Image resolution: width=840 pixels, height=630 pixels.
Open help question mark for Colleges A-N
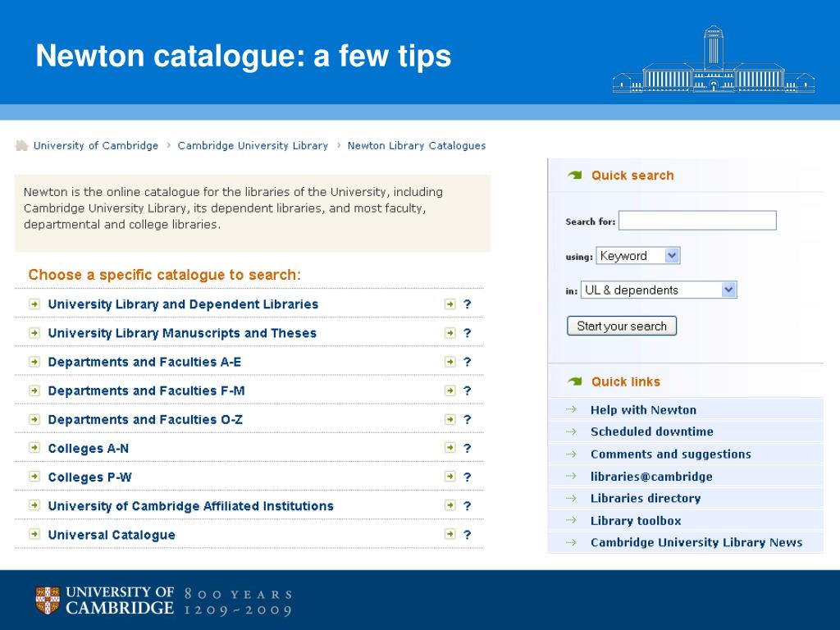pyautogui.click(x=467, y=448)
